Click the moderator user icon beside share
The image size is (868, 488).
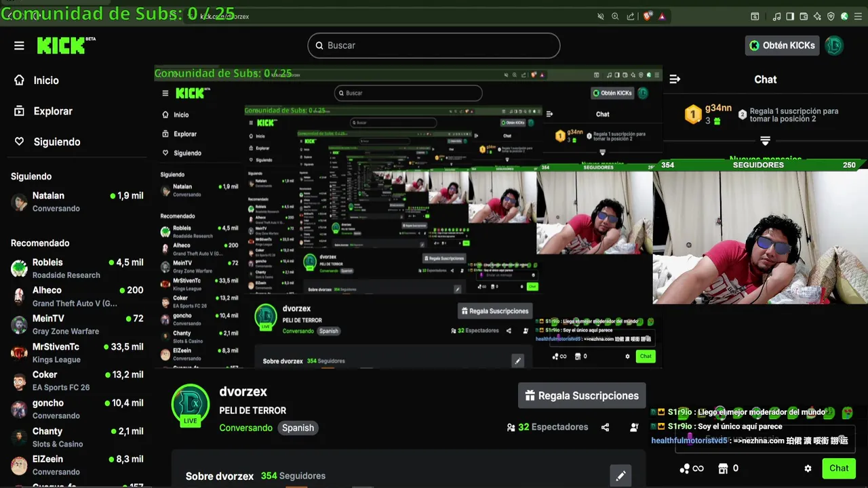click(x=634, y=428)
